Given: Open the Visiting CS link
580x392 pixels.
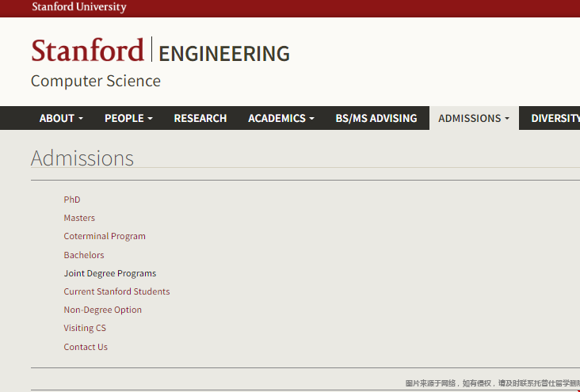Looking at the screenshot, I should [x=85, y=328].
